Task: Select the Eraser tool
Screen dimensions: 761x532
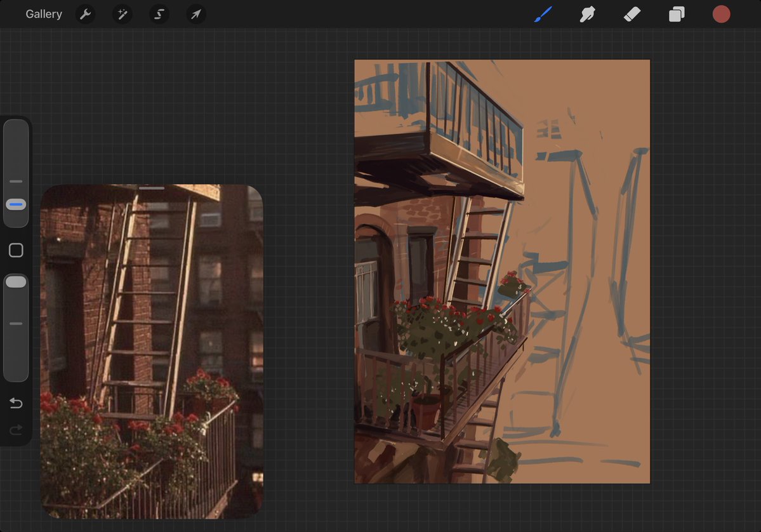Action: [632, 14]
